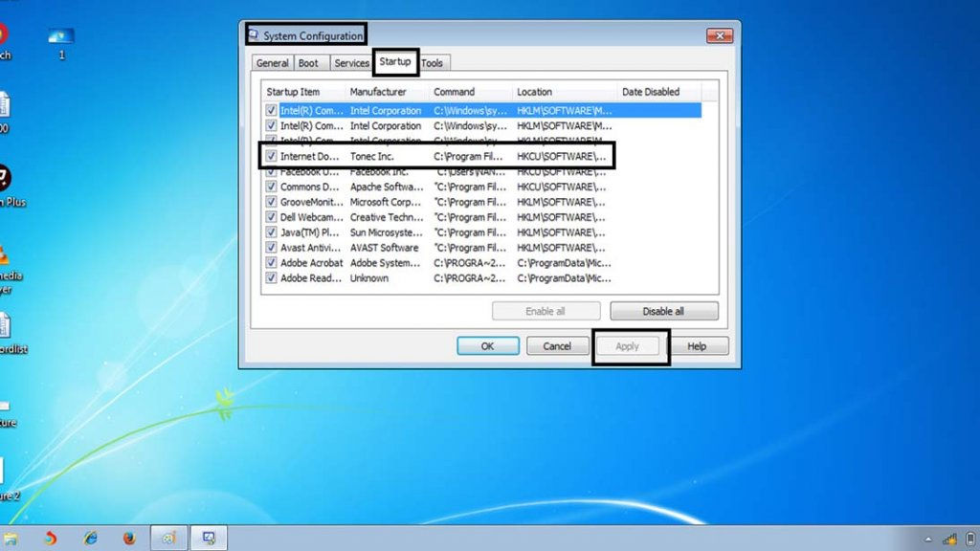Click the Apply button
The width and height of the screenshot is (980, 551).
tap(627, 346)
